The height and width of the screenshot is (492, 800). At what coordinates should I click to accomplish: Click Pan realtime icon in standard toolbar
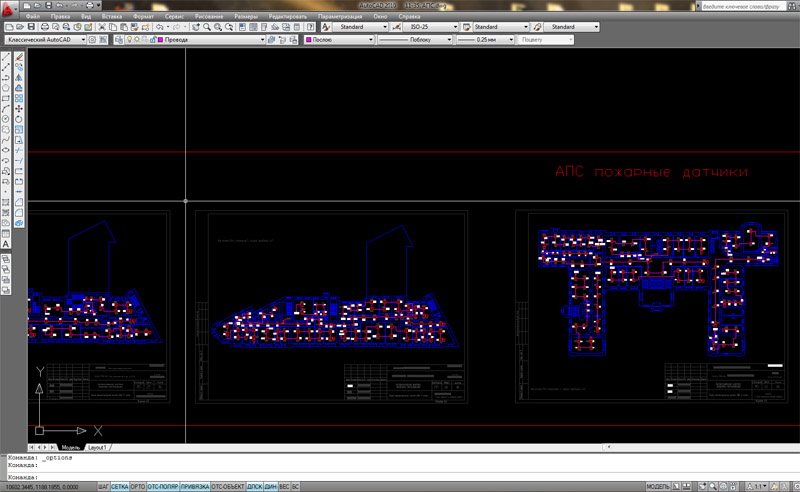[196, 27]
